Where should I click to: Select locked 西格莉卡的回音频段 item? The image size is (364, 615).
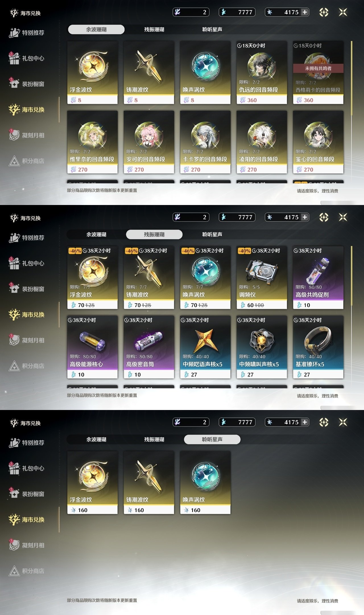[x=318, y=73]
